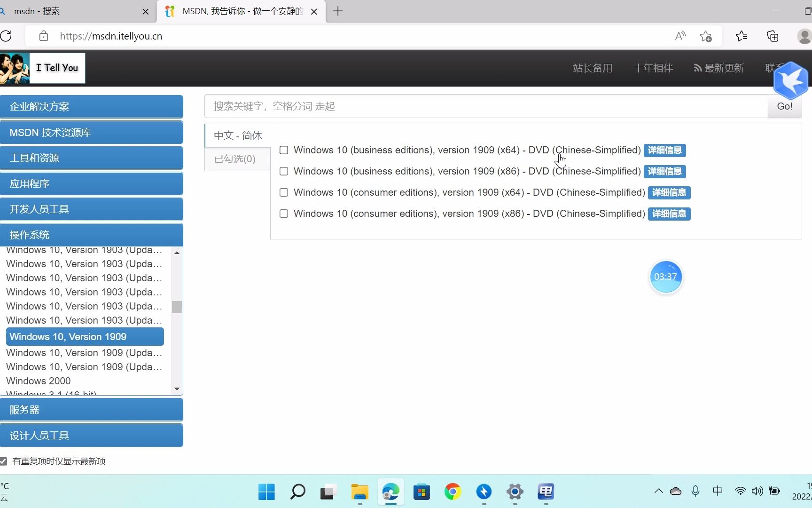
Task: Open File Explorer from the taskbar
Action: pyautogui.click(x=359, y=492)
